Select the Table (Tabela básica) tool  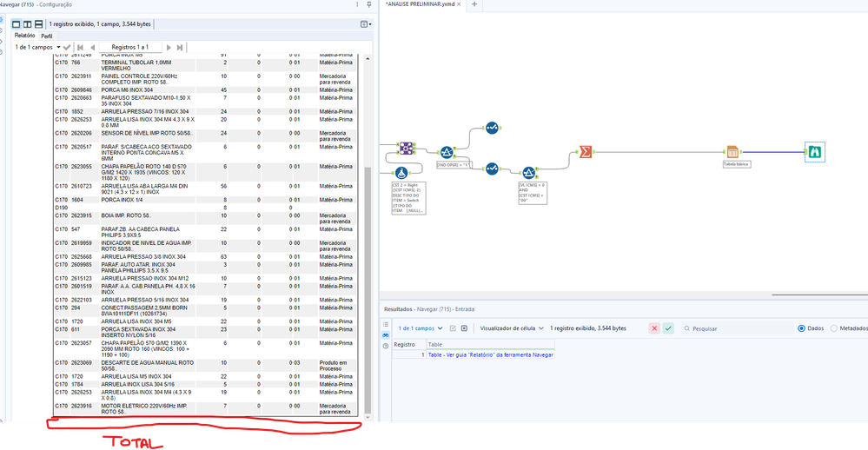(x=732, y=152)
